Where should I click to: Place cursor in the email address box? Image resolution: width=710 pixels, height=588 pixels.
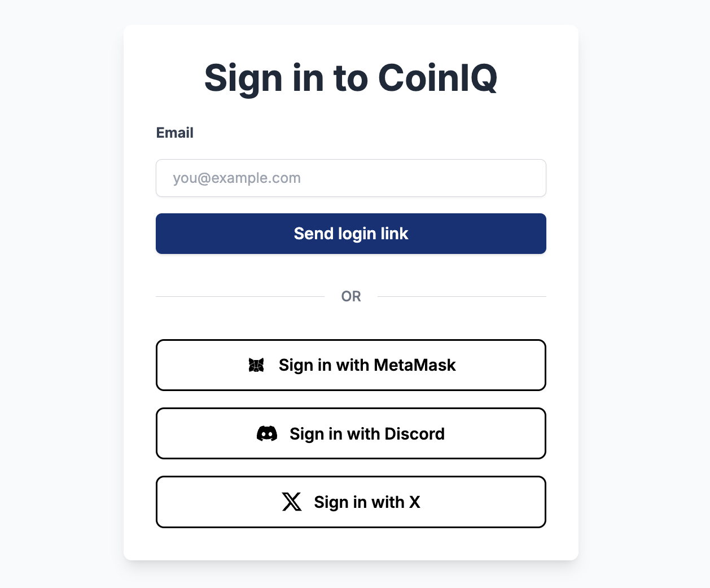point(350,178)
